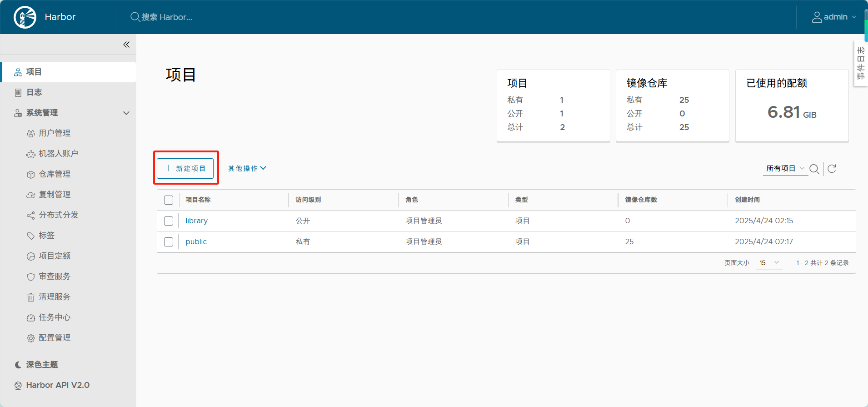The width and height of the screenshot is (868, 407).
Task: Click the 分布式分发 share icon
Action: click(30, 215)
